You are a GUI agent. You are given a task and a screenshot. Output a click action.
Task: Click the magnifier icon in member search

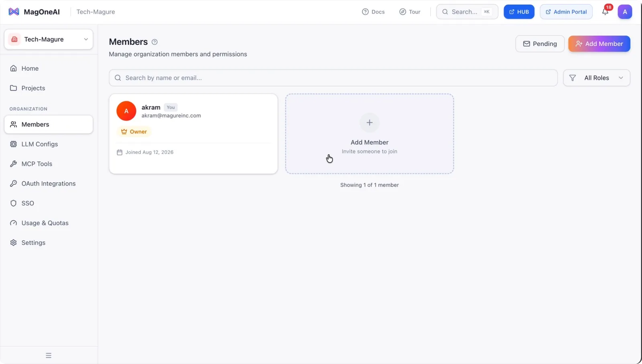click(118, 78)
